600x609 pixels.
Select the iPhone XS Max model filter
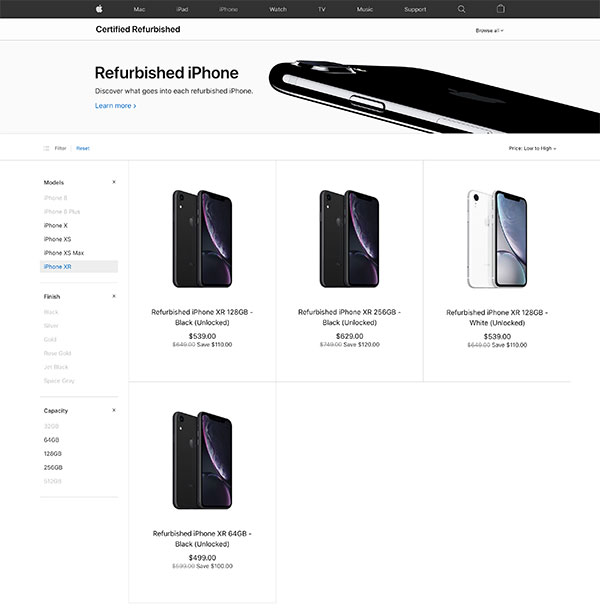point(64,253)
